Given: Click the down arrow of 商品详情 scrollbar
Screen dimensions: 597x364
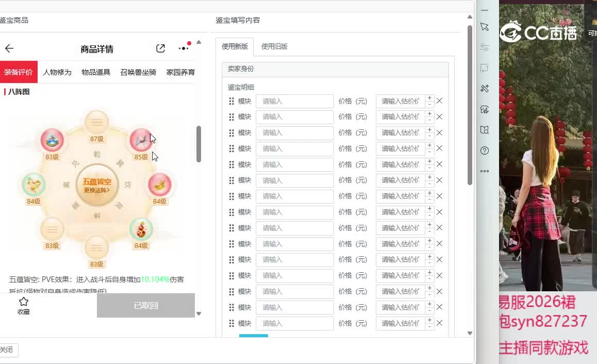Looking at the screenshot, I should [198, 314].
